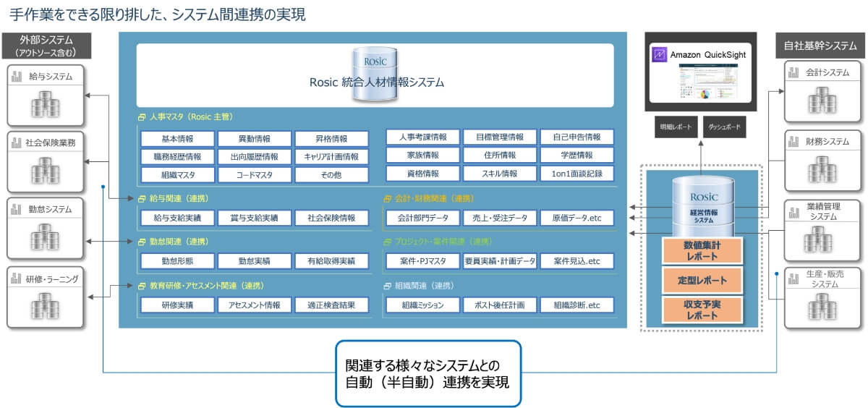Click the 住所情報 cell

click(x=500, y=155)
